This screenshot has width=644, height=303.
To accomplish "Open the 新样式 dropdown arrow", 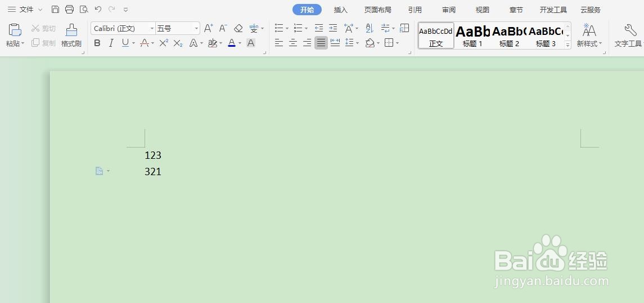I will [600, 43].
